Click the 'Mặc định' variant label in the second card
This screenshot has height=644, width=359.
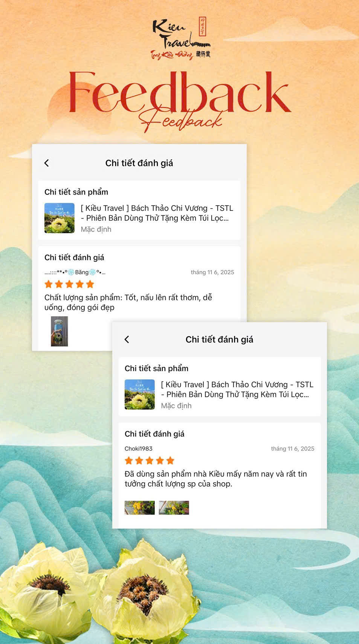point(176,406)
